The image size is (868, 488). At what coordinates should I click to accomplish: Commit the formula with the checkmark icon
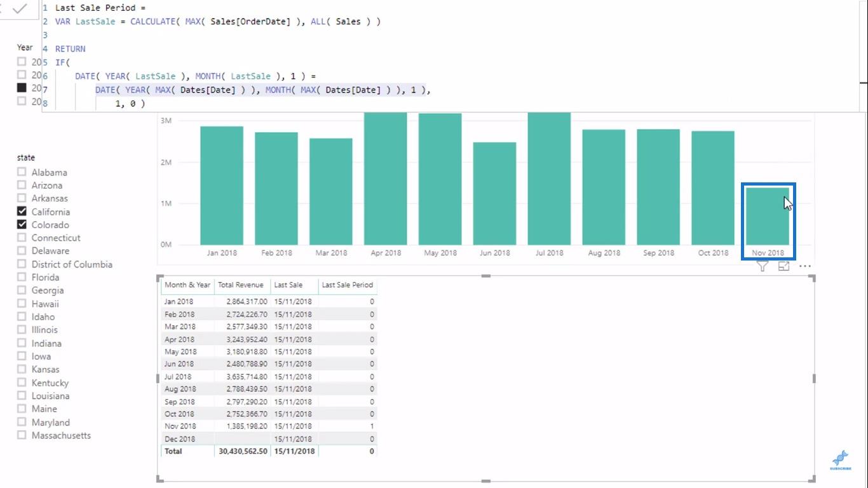[x=20, y=9]
